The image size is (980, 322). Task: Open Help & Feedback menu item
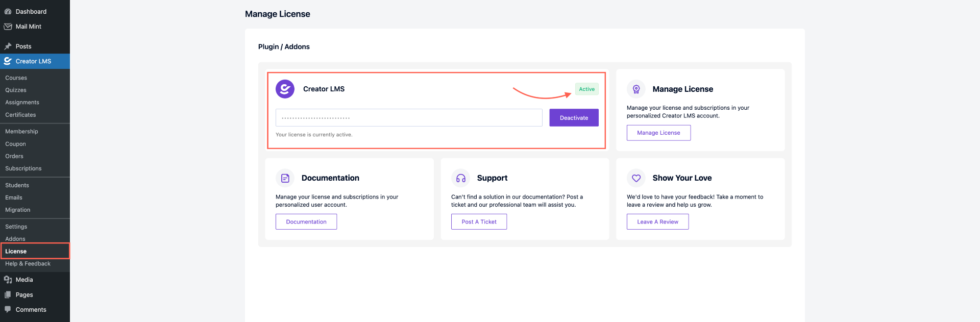(x=28, y=264)
